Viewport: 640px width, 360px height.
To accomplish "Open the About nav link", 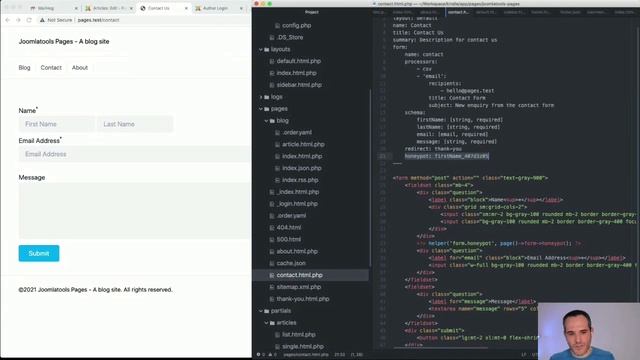I will [x=80, y=68].
